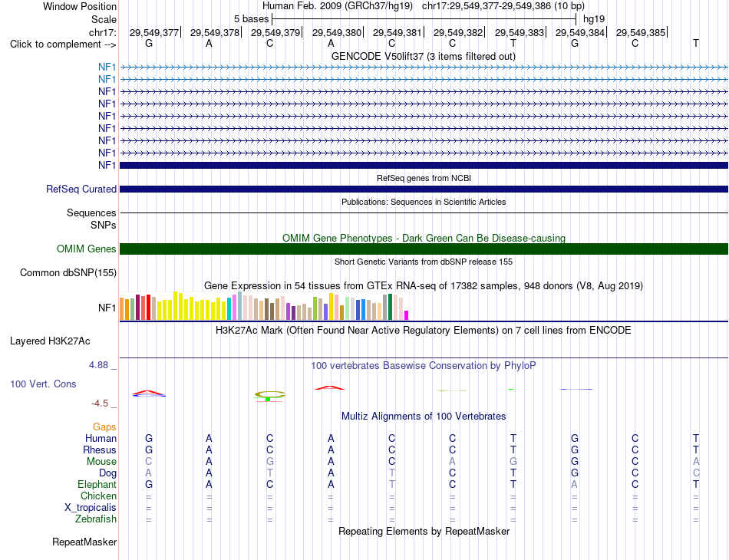The width and height of the screenshot is (729, 560).
Task: Click NF1 label beside the thick exon bar
Action: [107, 165]
